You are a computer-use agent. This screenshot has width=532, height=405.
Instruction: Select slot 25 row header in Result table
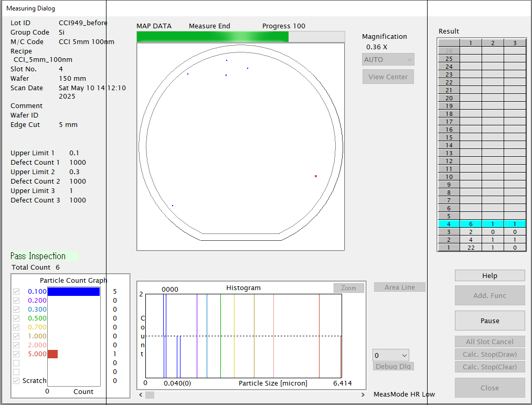[x=449, y=59]
